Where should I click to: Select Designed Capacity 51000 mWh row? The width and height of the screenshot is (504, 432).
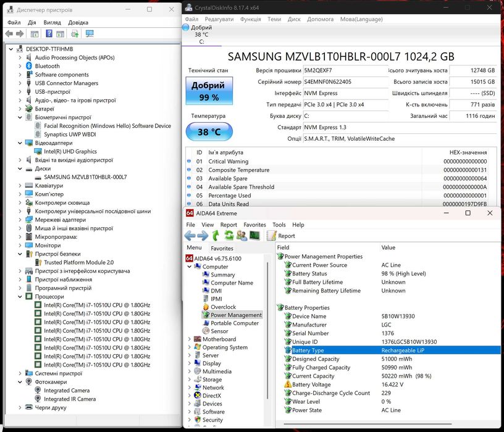point(389,359)
